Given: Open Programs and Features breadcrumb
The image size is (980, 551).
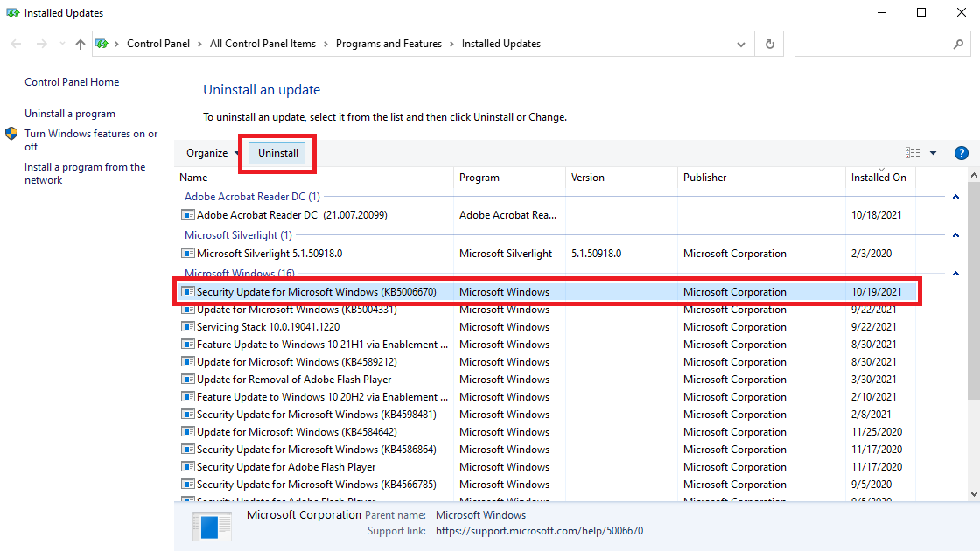Looking at the screenshot, I should pos(388,44).
